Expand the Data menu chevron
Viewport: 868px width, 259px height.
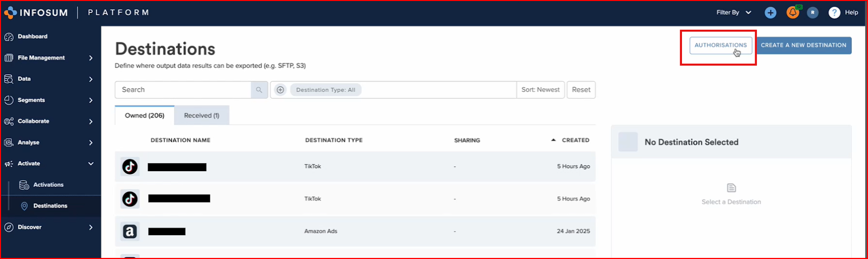click(91, 79)
